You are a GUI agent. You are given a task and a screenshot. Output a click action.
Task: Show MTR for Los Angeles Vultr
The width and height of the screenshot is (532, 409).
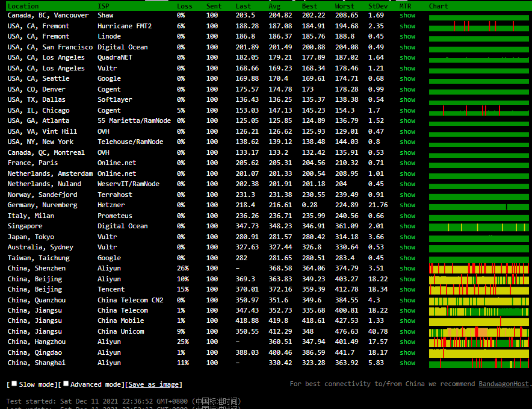pos(407,68)
